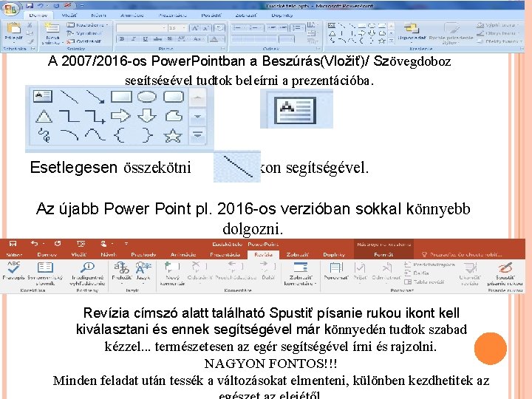Image resolution: width=532 pixels, height=399 pixels.
Task: Select the Right Brace shape in large gallery
Action: [146, 135]
